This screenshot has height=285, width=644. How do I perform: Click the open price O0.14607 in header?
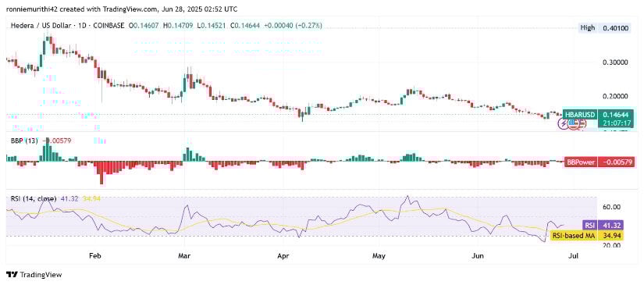point(144,26)
